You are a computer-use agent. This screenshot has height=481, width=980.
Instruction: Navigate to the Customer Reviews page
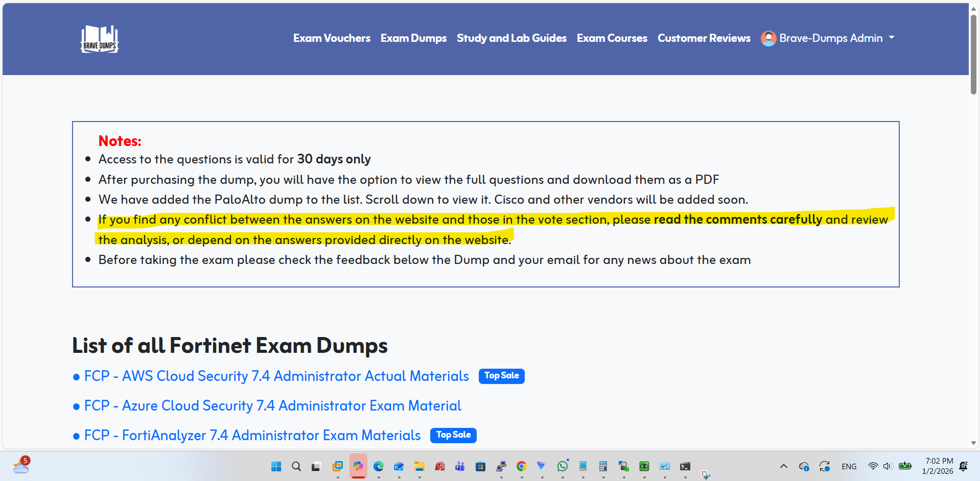click(704, 38)
